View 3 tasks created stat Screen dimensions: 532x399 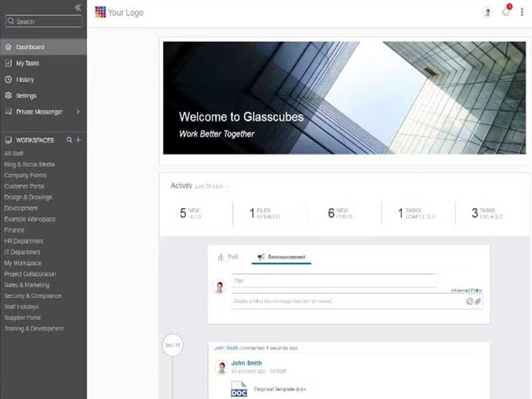click(x=487, y=213)
